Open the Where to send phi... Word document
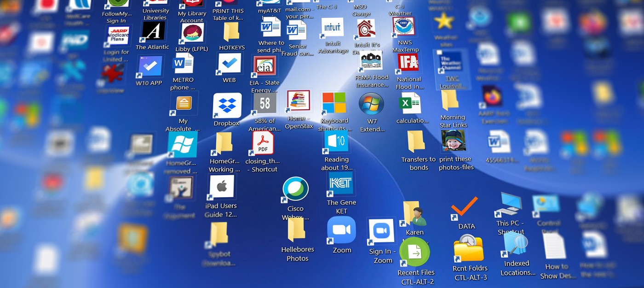Viewport: 644px width, 288px height. [270, 27]
